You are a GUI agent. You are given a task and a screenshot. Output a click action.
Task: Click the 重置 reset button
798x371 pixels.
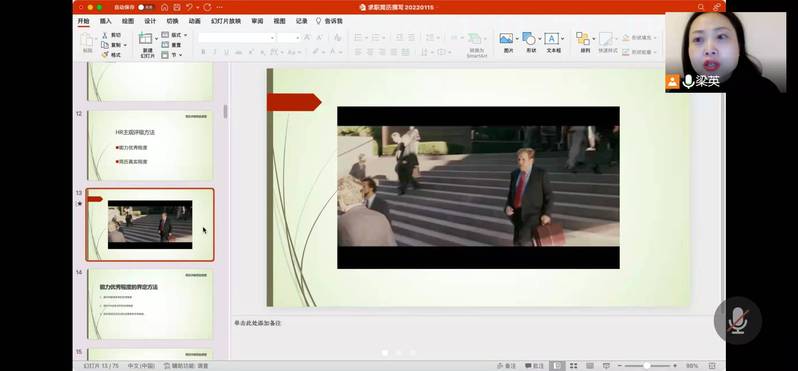[x=172, y=45]
